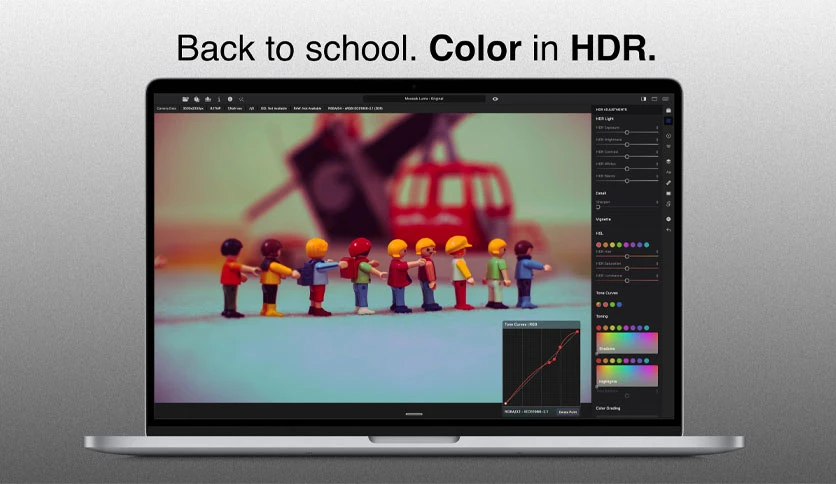Click the rectangle icon in right strip

[669, 193]
